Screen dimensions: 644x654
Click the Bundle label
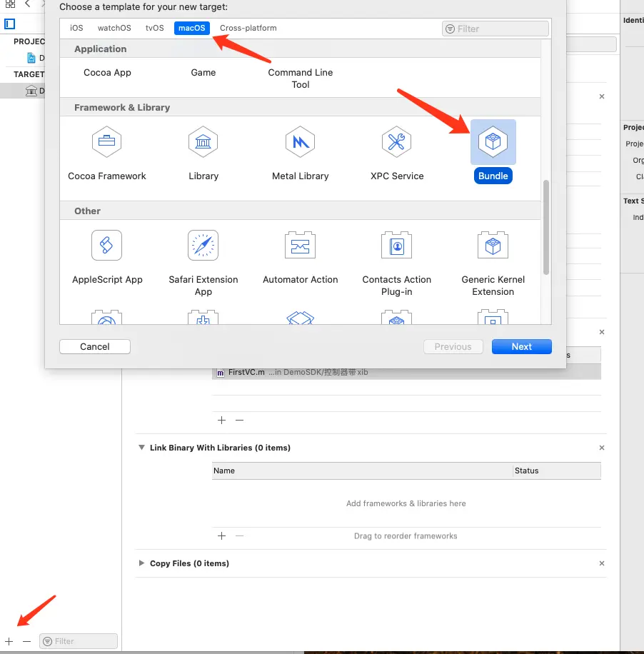pyautogui.click(x=493, y=176)
